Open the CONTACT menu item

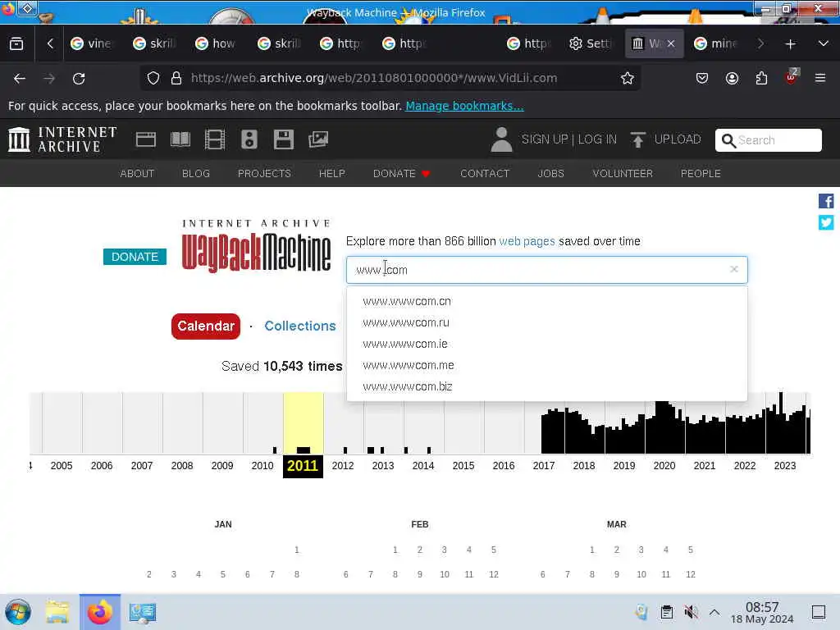click(485, 174)
